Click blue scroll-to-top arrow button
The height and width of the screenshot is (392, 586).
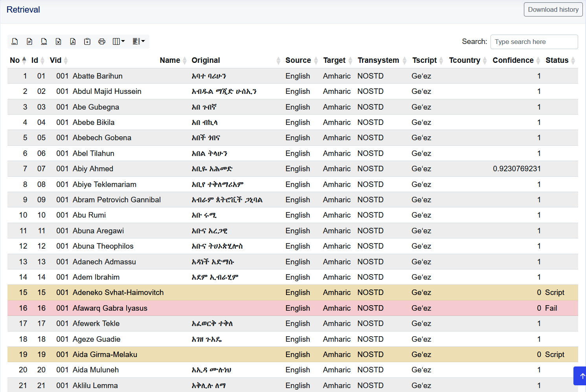click(x=580, y=376)
